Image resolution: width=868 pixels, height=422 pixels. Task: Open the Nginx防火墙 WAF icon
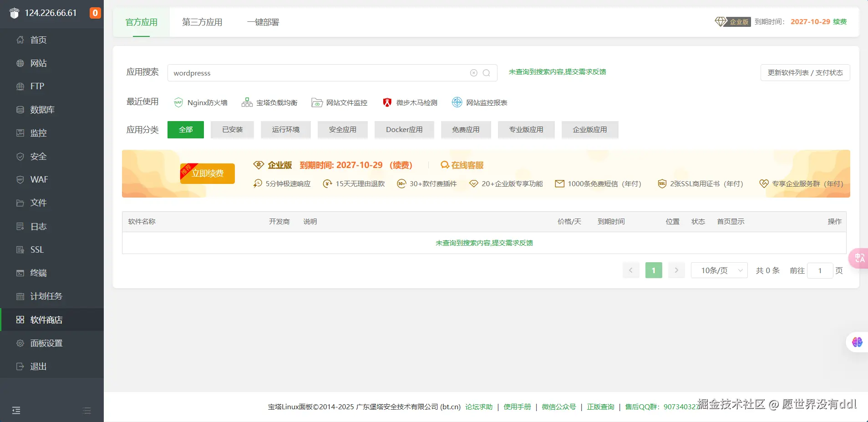(178, 102)
